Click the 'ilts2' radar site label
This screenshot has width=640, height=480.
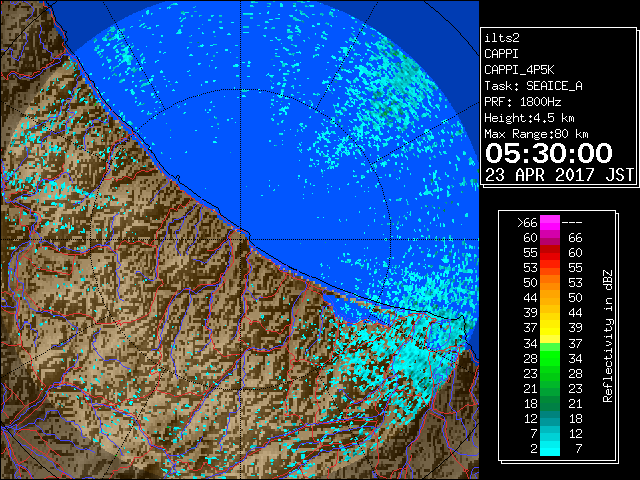pos(502,38)
